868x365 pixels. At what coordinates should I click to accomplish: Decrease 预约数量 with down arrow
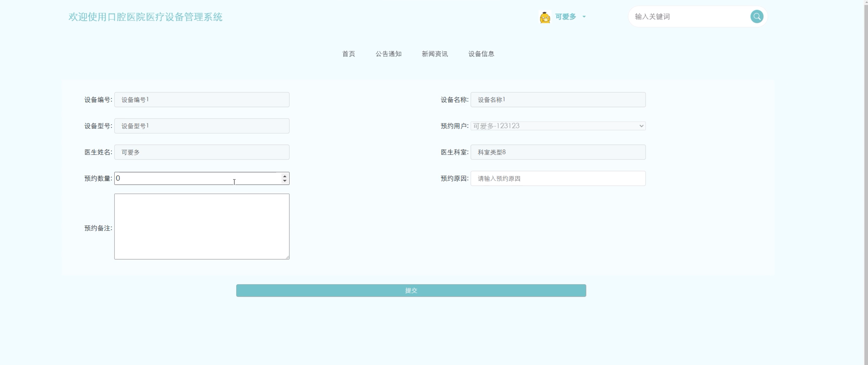click(x=285, y=181)
